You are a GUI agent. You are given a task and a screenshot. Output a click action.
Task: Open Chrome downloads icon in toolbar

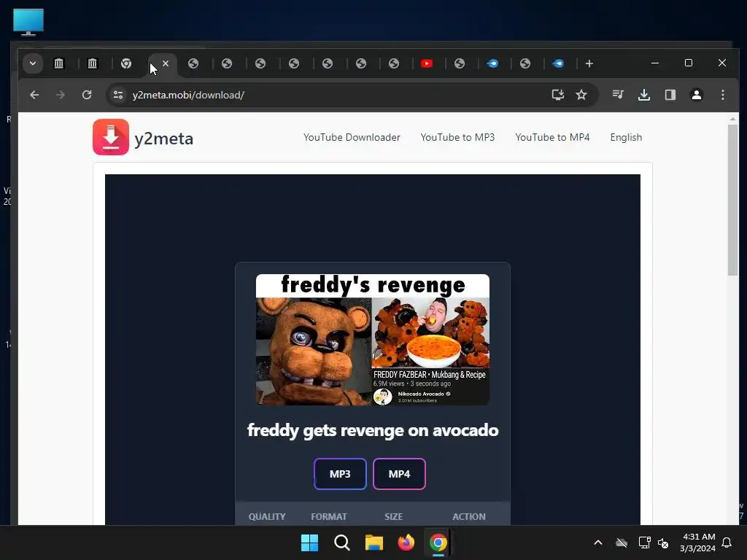pos(644,95)
